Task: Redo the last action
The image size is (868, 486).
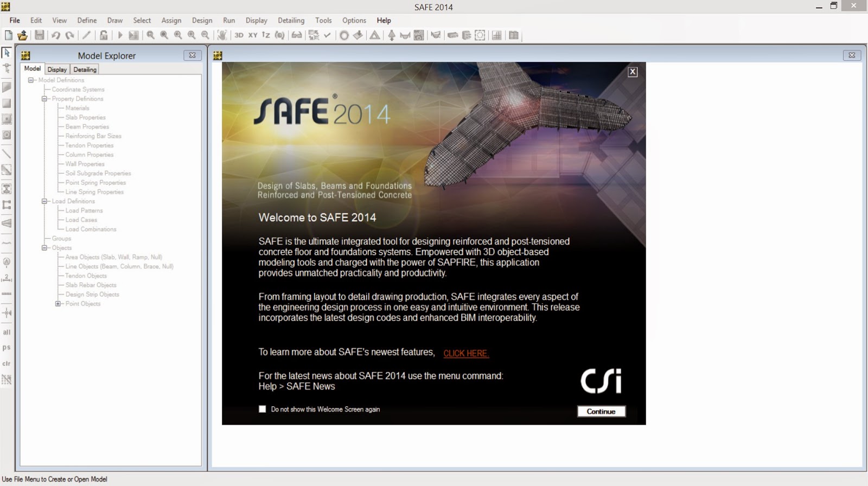Action: click(69, 35)
